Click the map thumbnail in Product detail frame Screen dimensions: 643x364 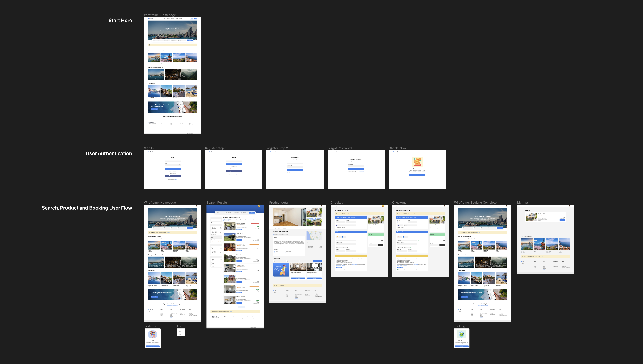[x=315, y=235]
